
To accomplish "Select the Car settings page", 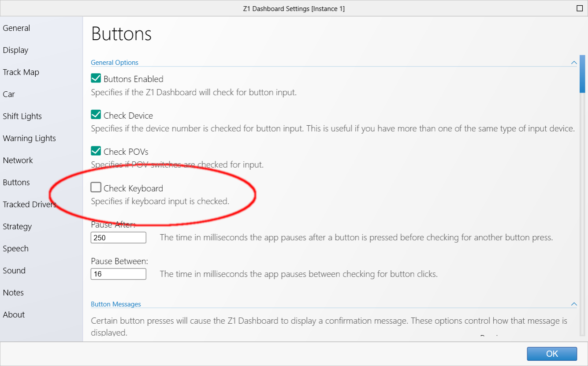I will coord(9,94).
